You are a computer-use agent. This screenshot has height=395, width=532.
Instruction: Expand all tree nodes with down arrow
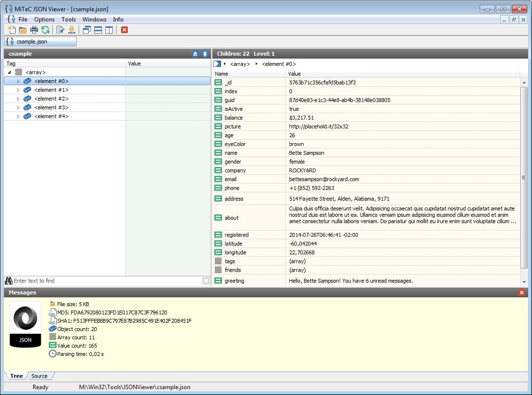[205, 54]
